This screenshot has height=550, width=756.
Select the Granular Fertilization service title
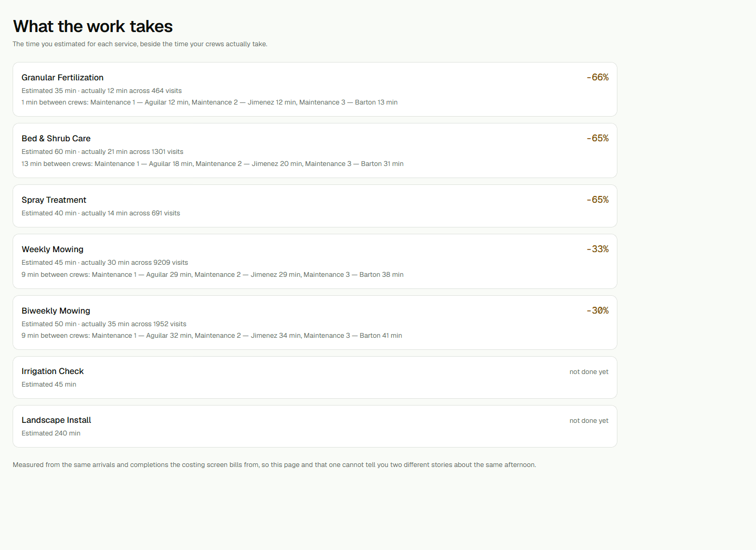click(x=62, y=78)
